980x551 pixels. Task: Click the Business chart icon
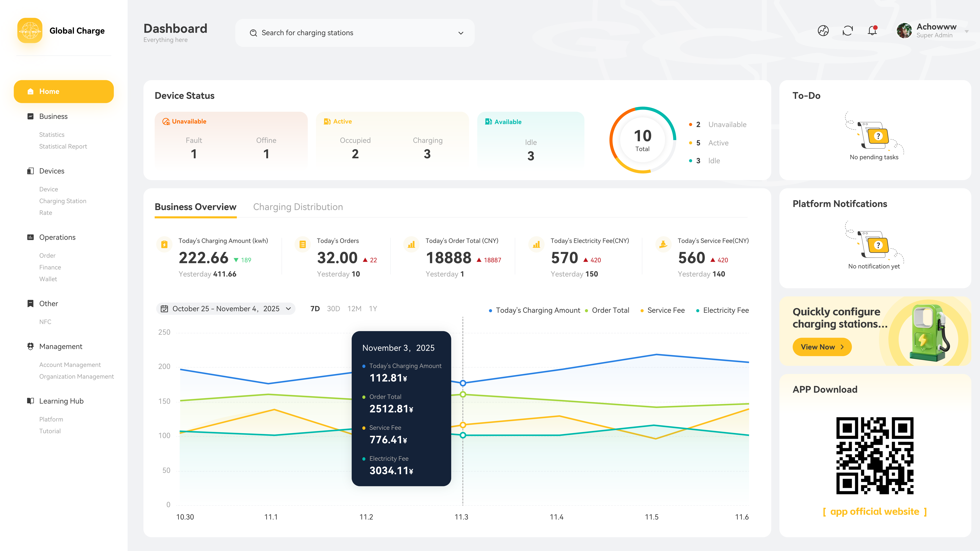[x=30, y=116]
